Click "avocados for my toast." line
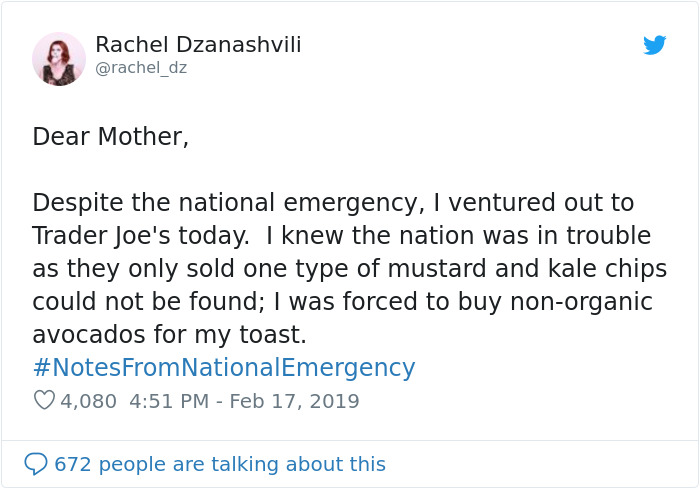 169,335
